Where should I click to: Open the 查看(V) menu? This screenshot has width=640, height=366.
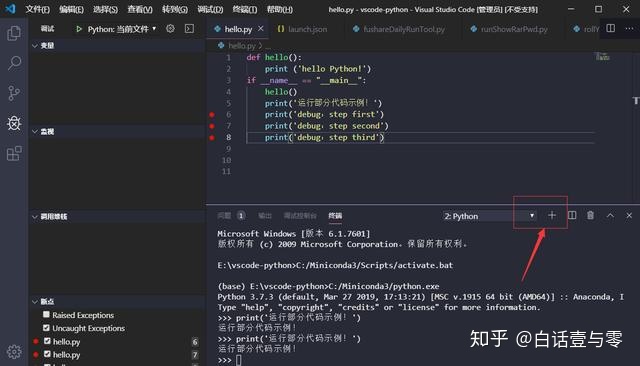(140, 9)
